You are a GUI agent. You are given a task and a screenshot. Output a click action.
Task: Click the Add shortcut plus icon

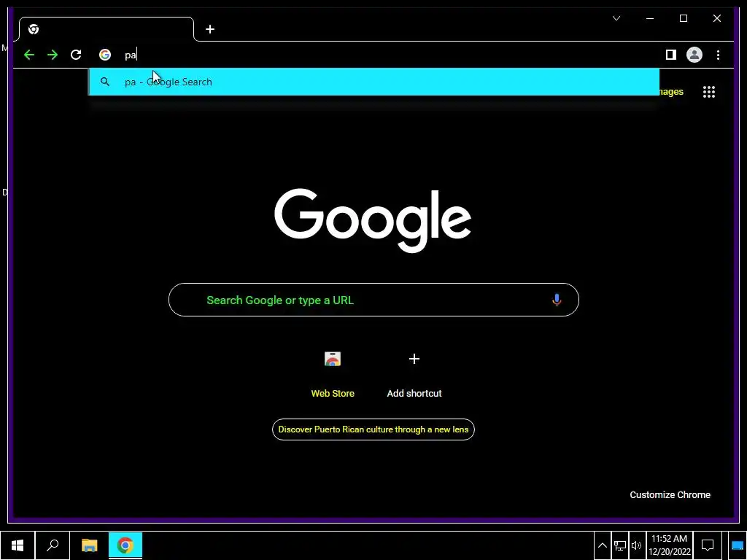click(414, 359)
